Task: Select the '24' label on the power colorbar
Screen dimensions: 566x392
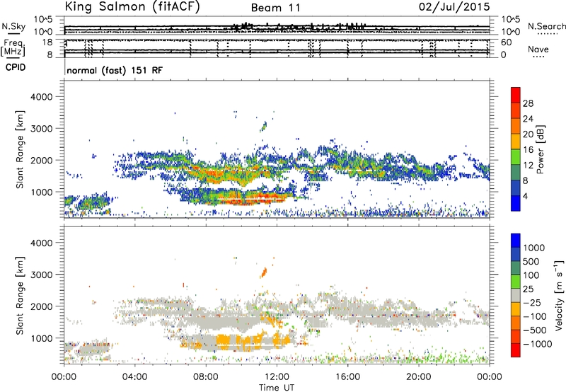Action: (x=528, y=119)
